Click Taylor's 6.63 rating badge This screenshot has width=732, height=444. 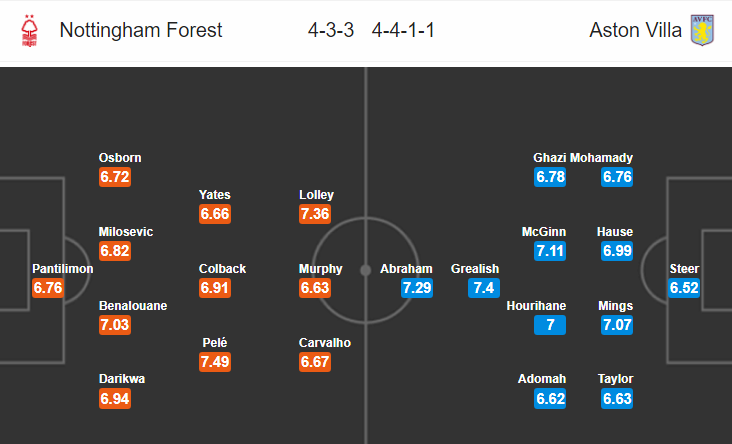click(x=617, y=399)
